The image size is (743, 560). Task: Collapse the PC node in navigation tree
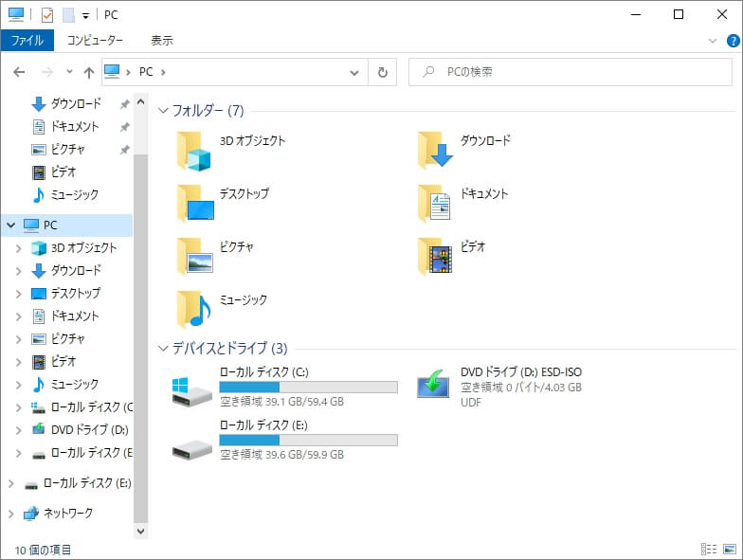coord(11,226)
